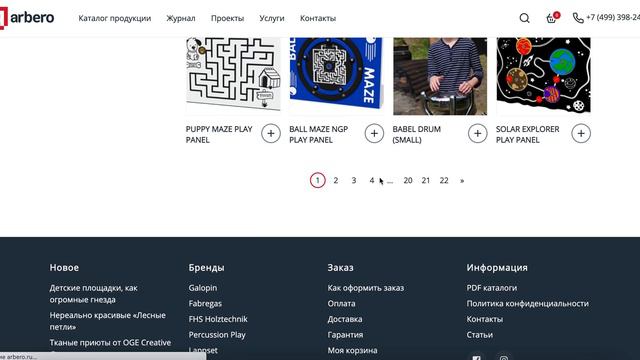Select pagination page 1

click(x=318, y=180)
